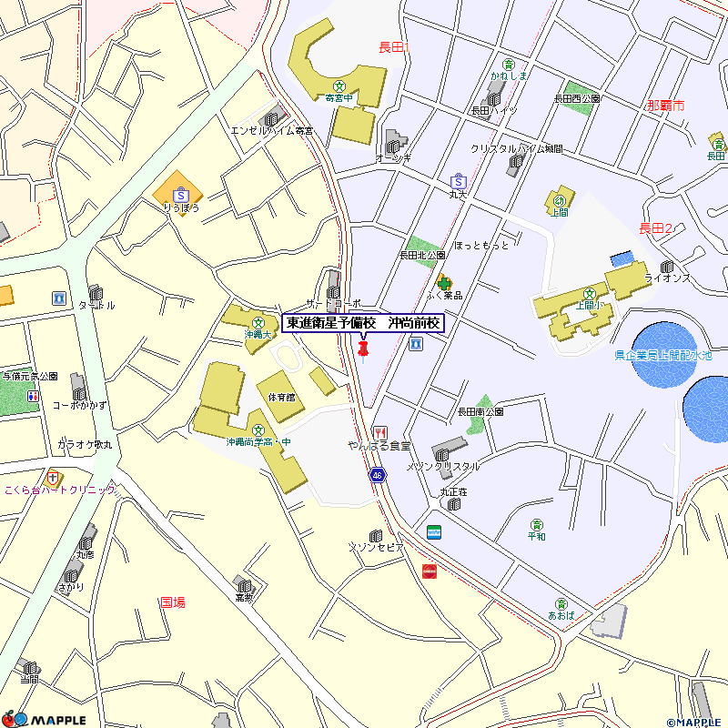
Task: Click the 丸大 shopping bag icon
Action: [x=458, y=181]
